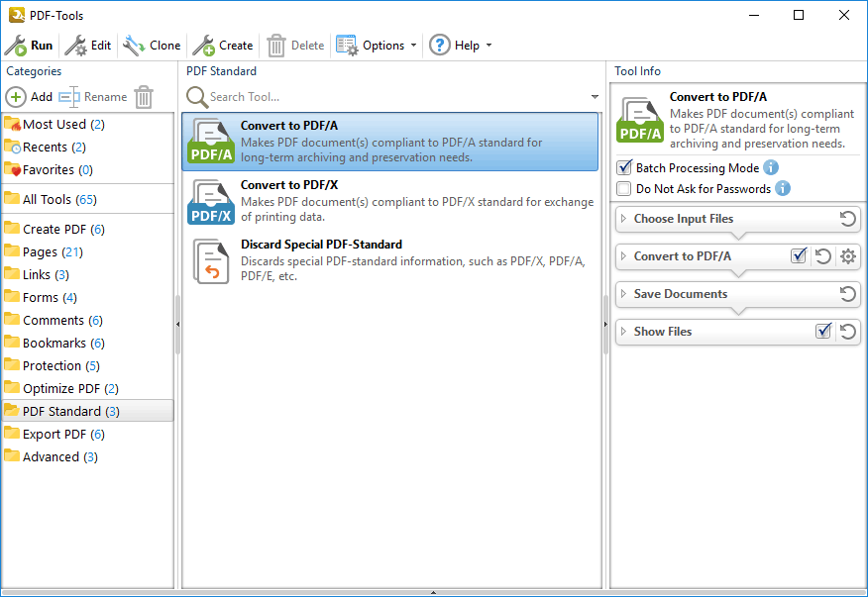Image resolution: width=868 pixels, height=597 pixels.
Task: Expand the Convert to PDF/A step
Action: point(624,256)
